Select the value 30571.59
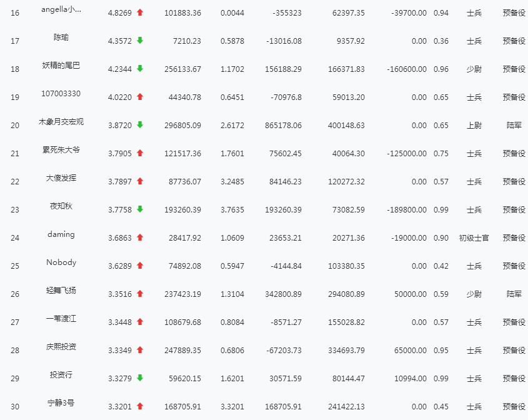The width and height of the screenshot is (528, 420). pyautogui.click(x=285, y=379)
